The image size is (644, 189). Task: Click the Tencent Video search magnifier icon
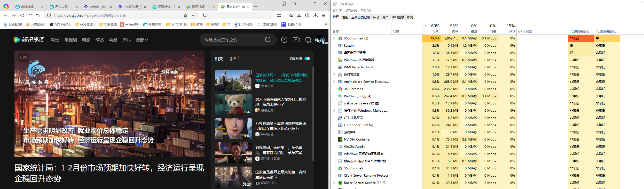pyautogui.click(x=268, y=40)
